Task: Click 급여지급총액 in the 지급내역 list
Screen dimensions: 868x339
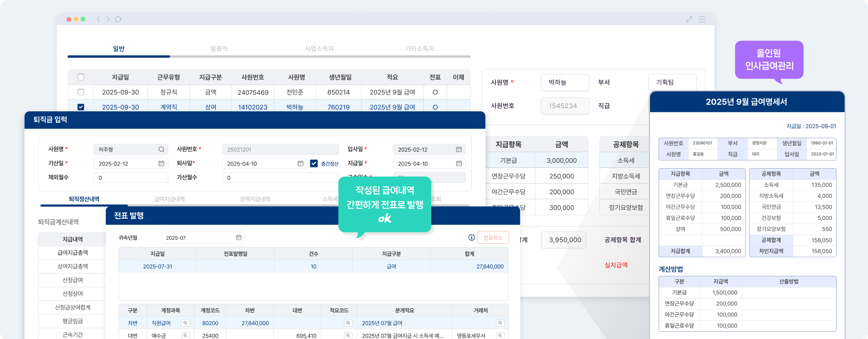Action: (x=72, y=253)
